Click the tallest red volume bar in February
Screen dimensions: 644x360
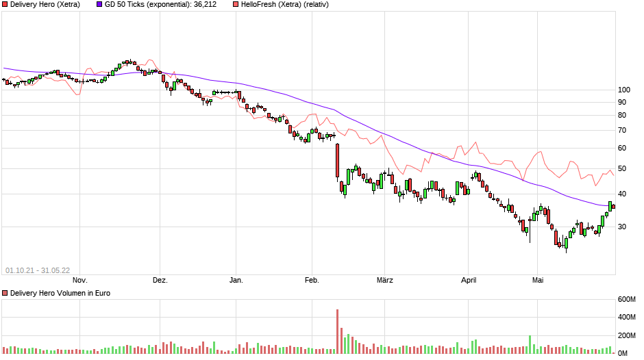click(338, 332)
